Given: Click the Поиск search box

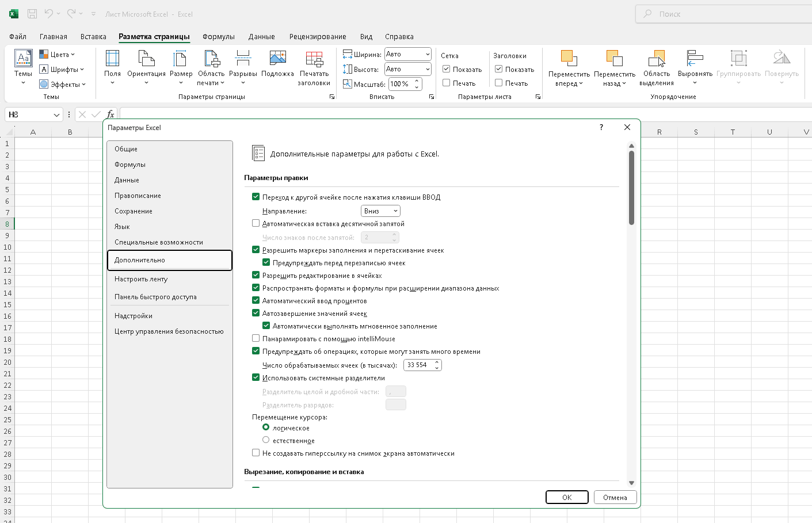Looking at the screenshot, I should 724,14.
